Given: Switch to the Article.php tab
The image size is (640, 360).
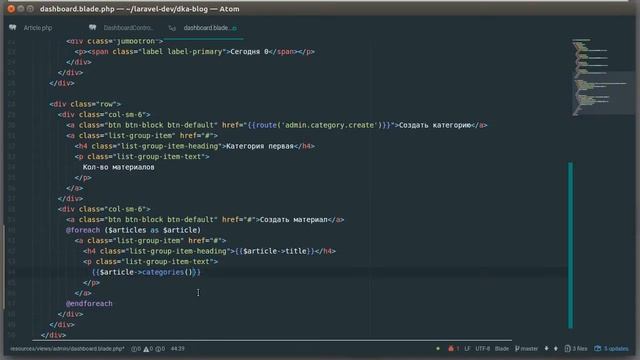Looking at the screenshot, I should (x=38, y=28).
